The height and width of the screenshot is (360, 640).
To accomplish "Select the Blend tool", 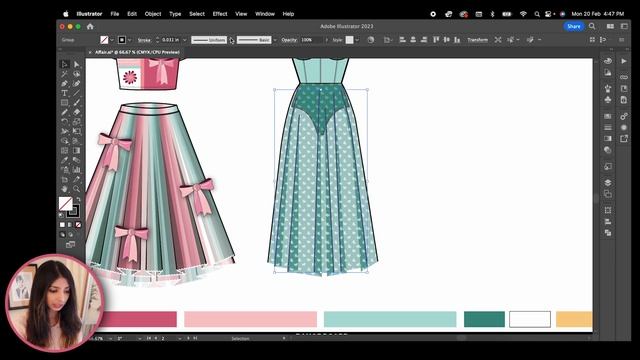I will 77,160.
